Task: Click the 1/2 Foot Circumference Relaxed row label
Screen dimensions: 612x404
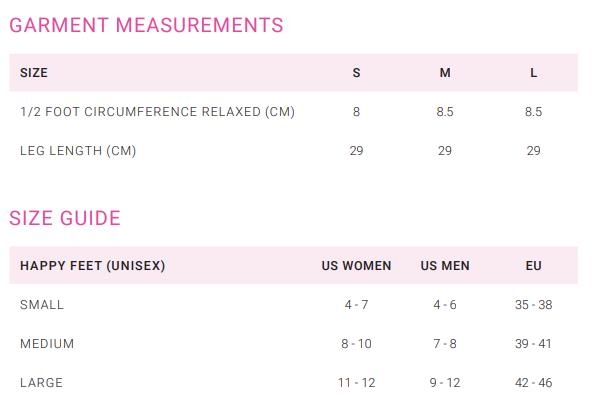Action: (157, 112)
